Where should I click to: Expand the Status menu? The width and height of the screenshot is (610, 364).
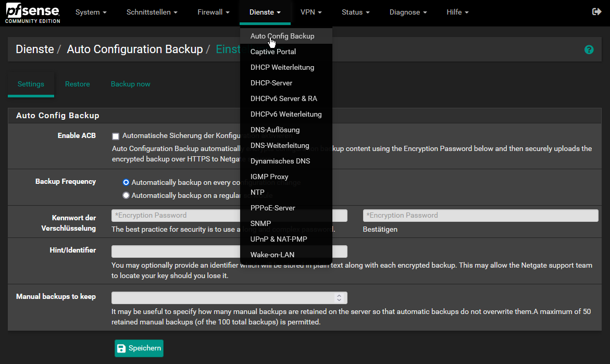pos(356,12)
